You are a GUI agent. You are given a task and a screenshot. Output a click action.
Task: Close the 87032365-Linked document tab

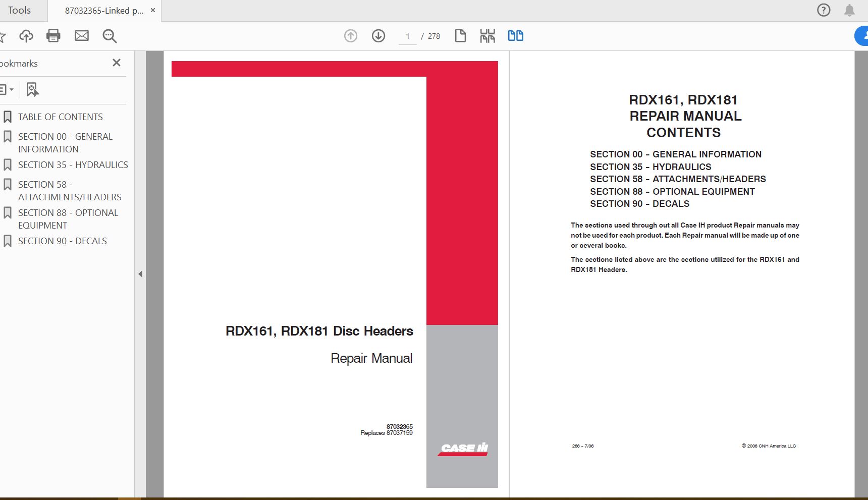(x=153, y=10)
